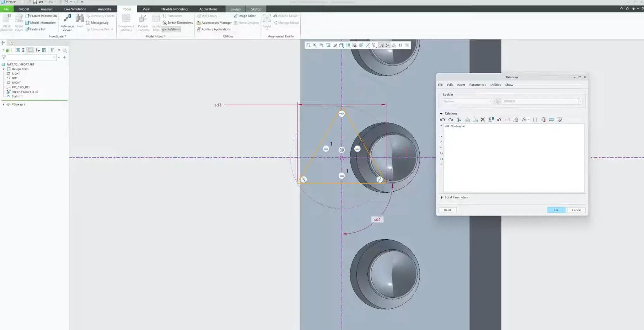Image resolution: width=644 pixels, height=330 pixels.
Task: Expand the Local Parameters section
Action: click(442, 197)
